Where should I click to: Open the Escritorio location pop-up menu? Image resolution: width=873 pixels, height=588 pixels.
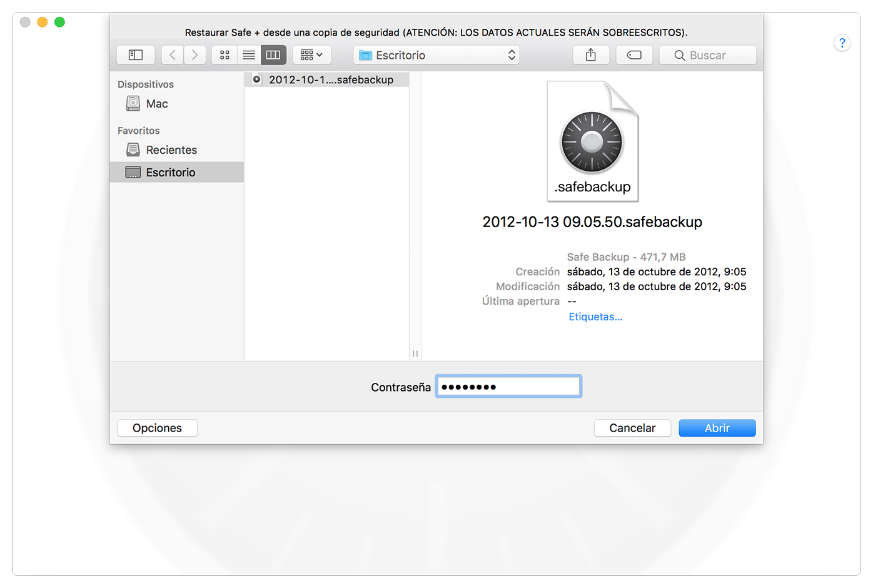click(x=436, y=55)
